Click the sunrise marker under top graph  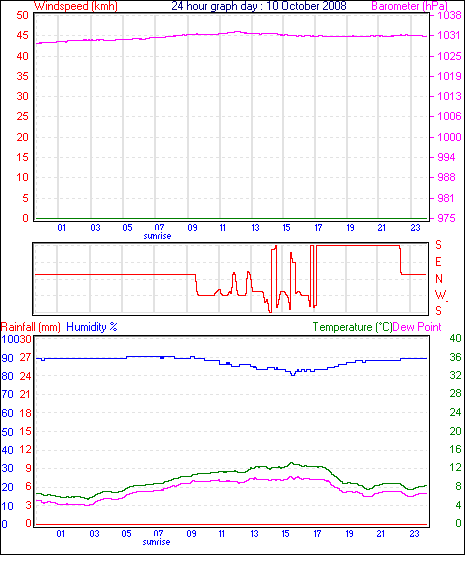coord(157,236)
